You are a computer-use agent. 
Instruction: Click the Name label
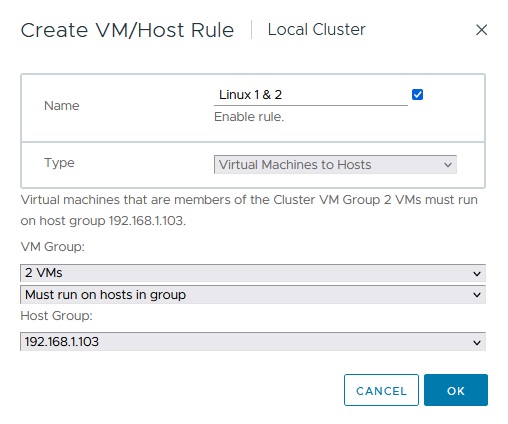(x=62, y=106)
